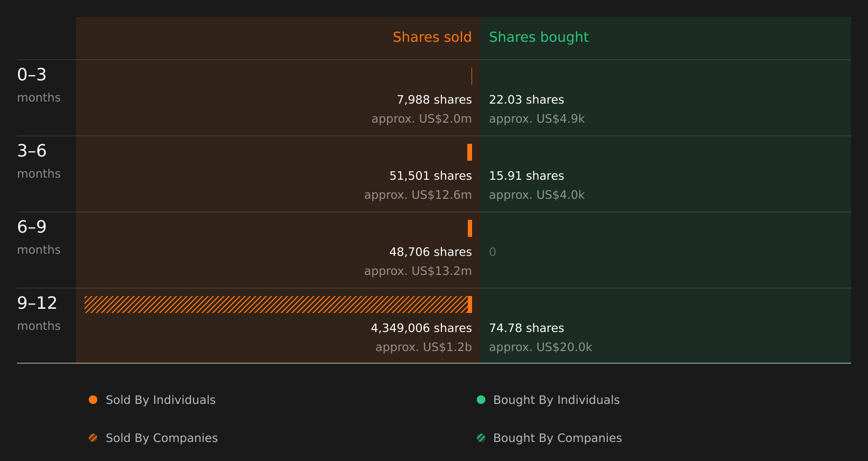Image resolution: width=868 pixels, height=461 pixels.
Task: Click the Bought By Companies legend label
Action: pos(557,438)
